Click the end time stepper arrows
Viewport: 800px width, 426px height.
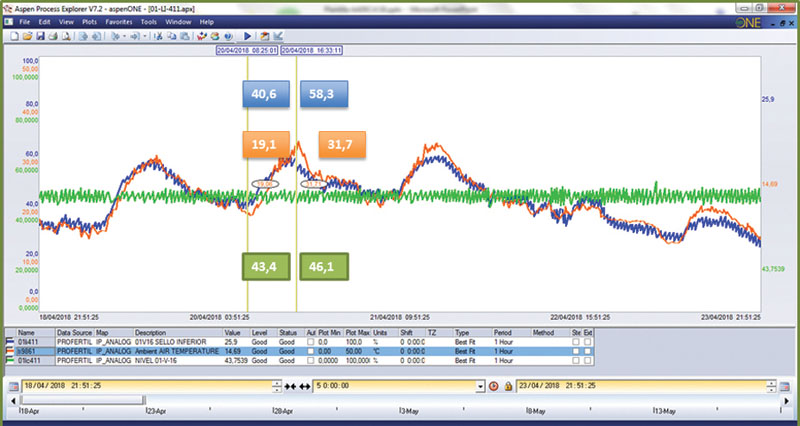pyautogui.click(x=771, y=386)
